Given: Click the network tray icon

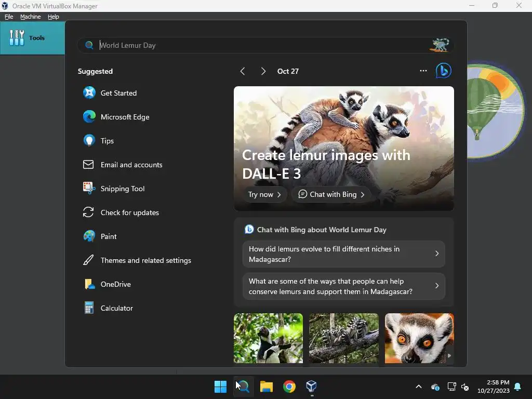Looking at the screenshot, I should pyautogui.click(x=451, y=387).
